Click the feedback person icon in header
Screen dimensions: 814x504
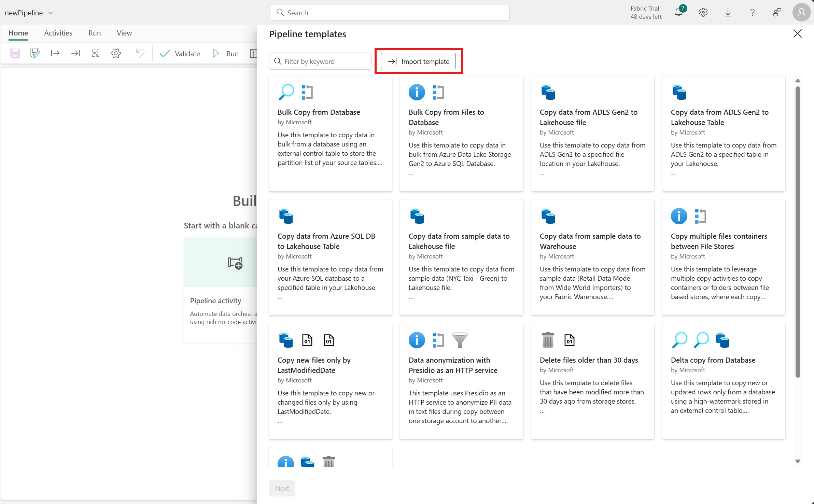click(777, 13)
